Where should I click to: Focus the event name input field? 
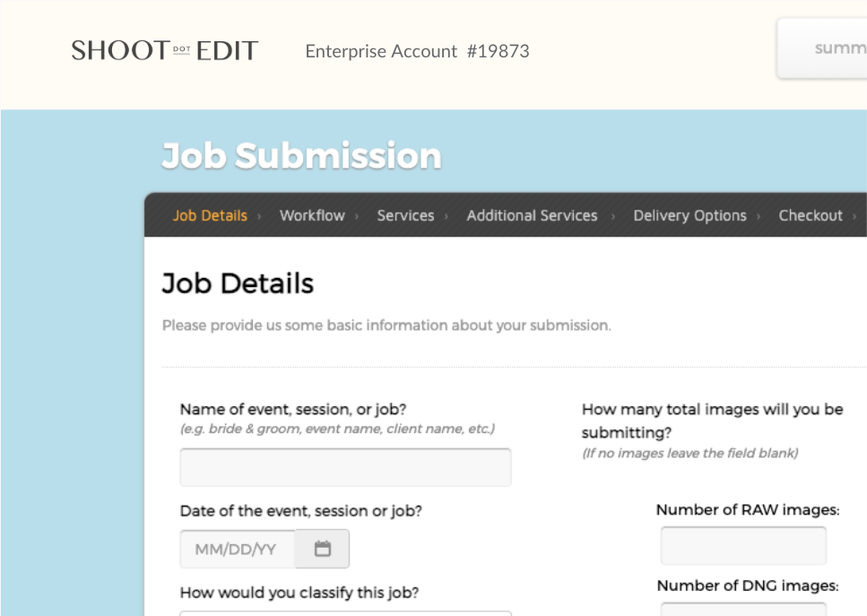(x=345, y=467)
